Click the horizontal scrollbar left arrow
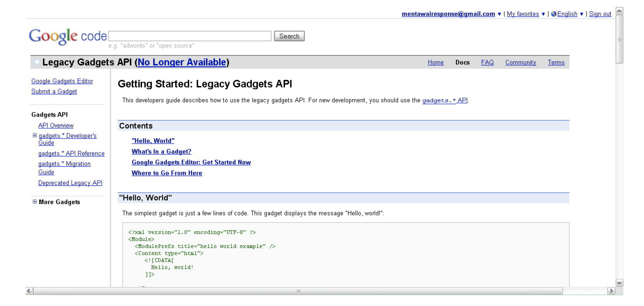Viewport: 644px width, 306px height. click(29, 291)
